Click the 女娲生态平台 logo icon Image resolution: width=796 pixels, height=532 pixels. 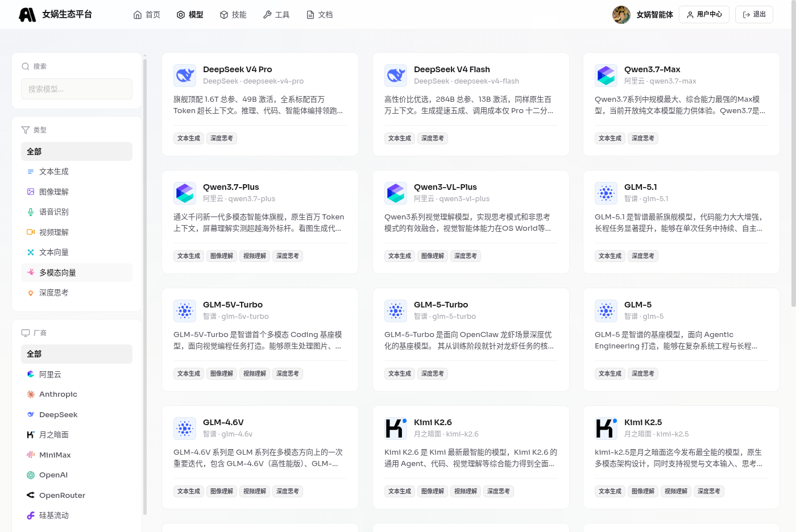(x=27, y=15)
